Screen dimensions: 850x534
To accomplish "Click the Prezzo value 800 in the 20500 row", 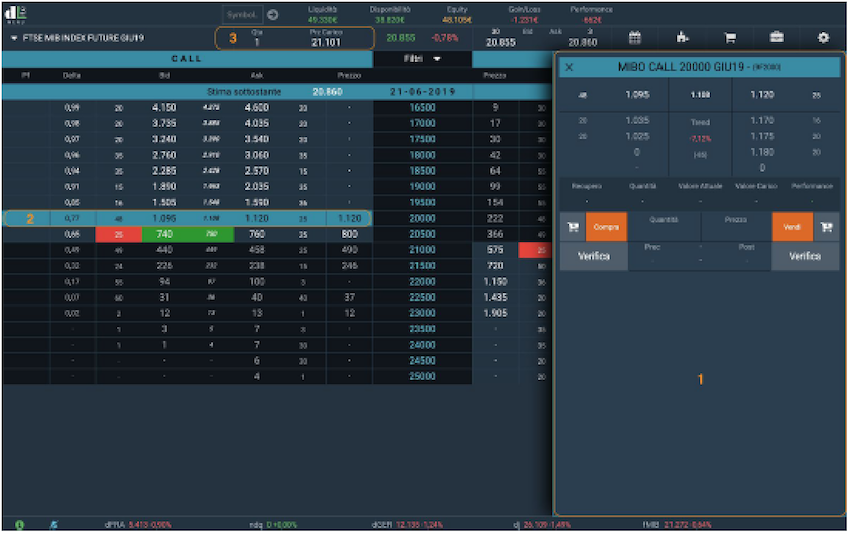I will [350, 234].
